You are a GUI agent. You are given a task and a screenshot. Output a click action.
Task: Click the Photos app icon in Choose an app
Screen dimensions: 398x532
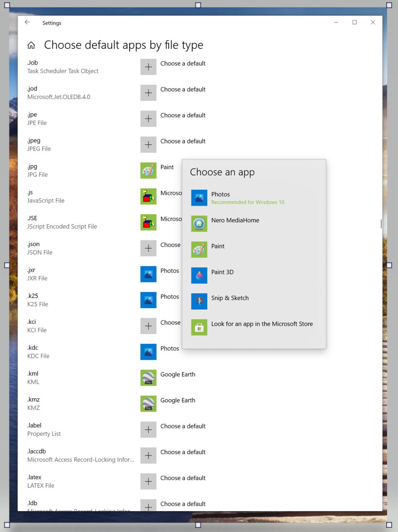point(199,198)
